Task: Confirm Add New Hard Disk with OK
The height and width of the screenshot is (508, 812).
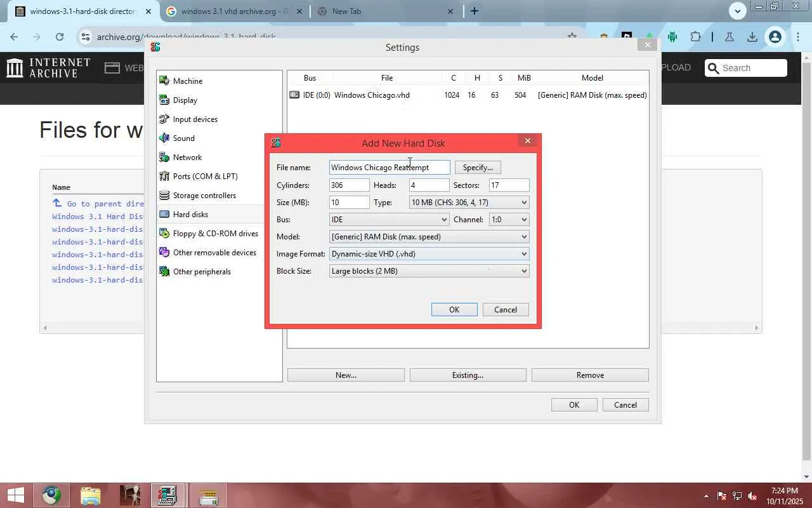Action: pyautogui.click(x=454, y=309)
